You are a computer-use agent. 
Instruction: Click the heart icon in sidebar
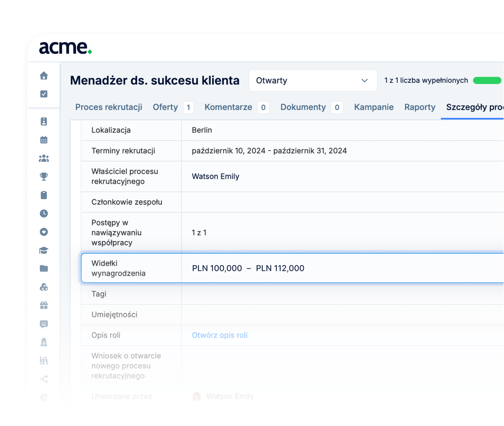click(x=44, y=232)
